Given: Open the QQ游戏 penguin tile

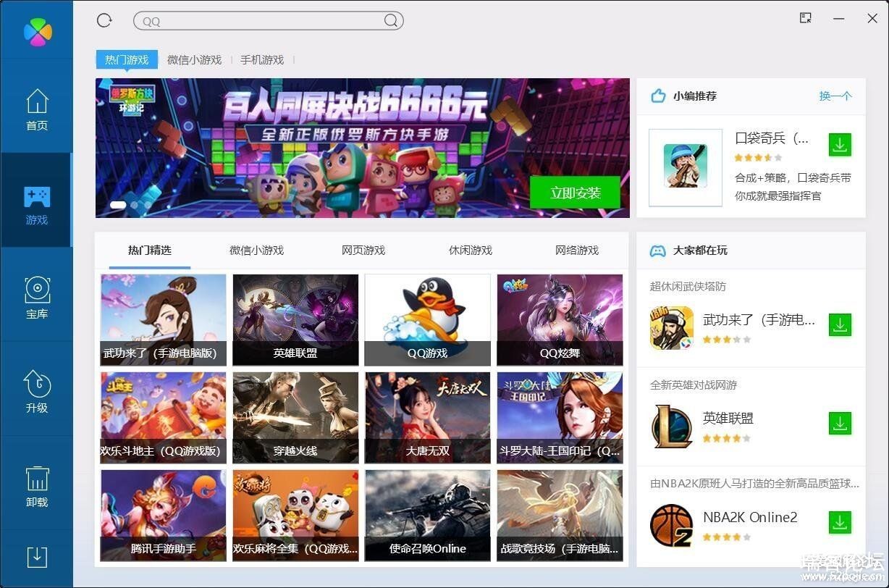Looking at the screenshot, I should (x=427, y=319).
